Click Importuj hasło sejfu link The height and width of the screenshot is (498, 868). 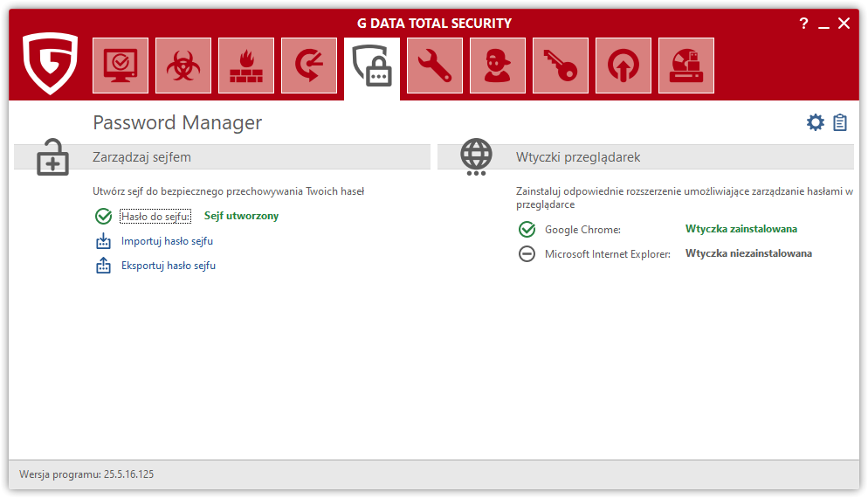(167, 241)
